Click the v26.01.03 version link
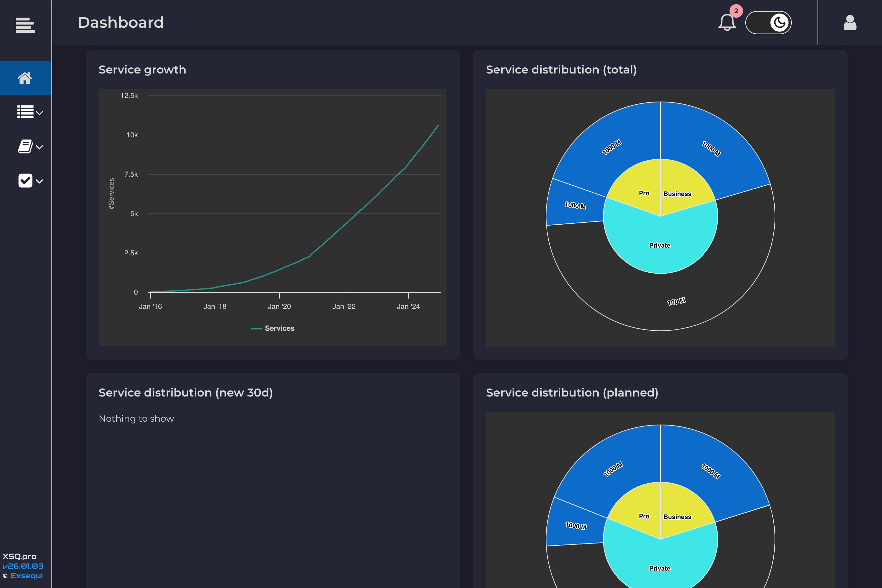The height and width of the screenshot is (588, 882). (x=23, y=567)
